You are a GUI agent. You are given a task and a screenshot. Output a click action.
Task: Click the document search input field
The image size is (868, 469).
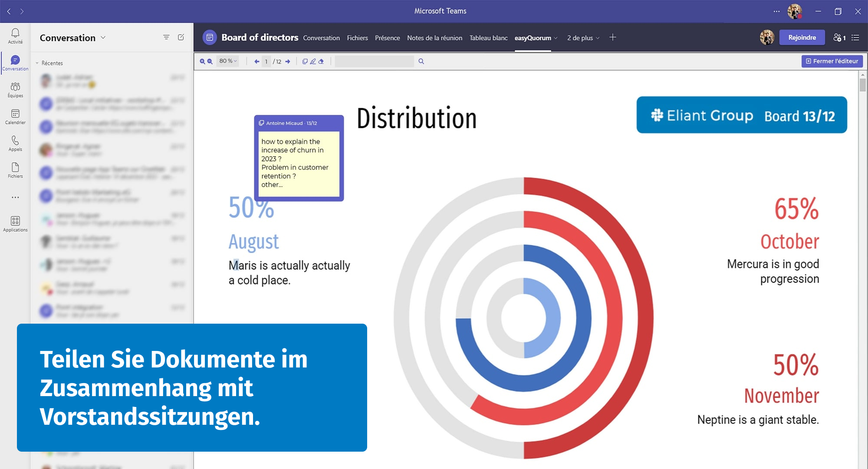point(374,62)
